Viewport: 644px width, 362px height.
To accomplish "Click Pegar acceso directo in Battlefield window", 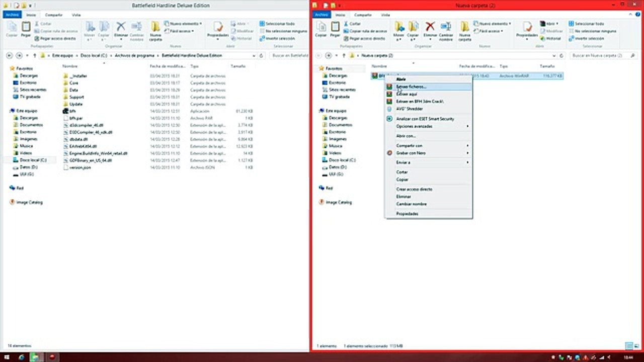I will [x=55, y=38].
